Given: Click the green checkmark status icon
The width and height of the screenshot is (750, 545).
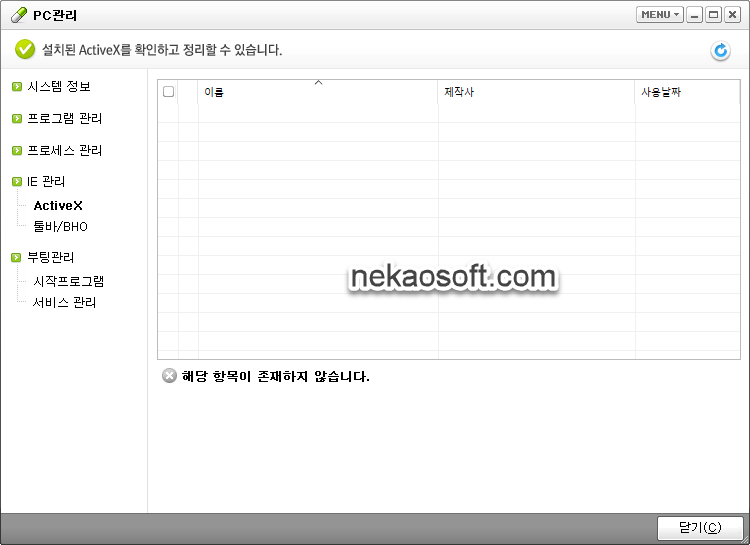Looking at the screenshot, I should 25,49.
